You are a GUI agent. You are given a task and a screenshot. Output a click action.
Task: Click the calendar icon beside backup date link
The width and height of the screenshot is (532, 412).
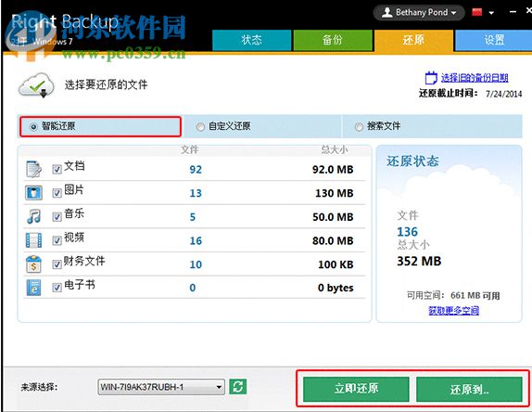pos(431,77)
